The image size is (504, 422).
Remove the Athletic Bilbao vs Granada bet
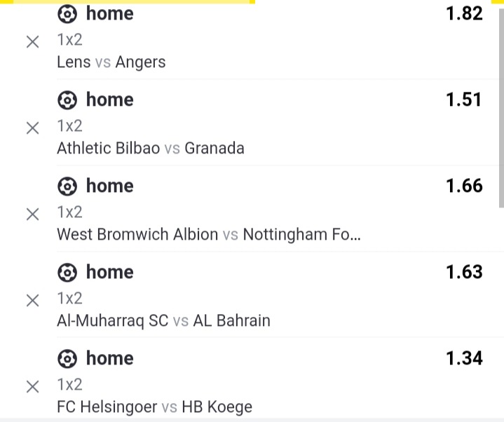32,128
